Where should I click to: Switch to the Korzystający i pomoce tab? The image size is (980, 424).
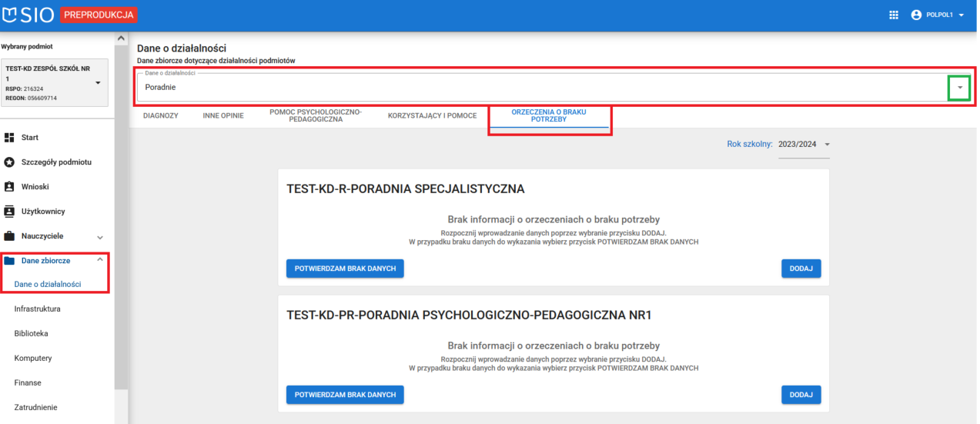coord(432,115)
